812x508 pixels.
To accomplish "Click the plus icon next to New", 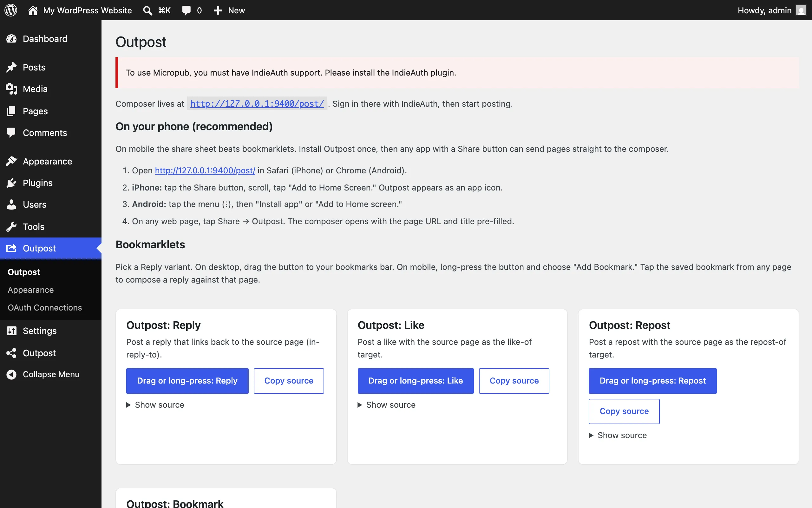I will click(218, 10).
